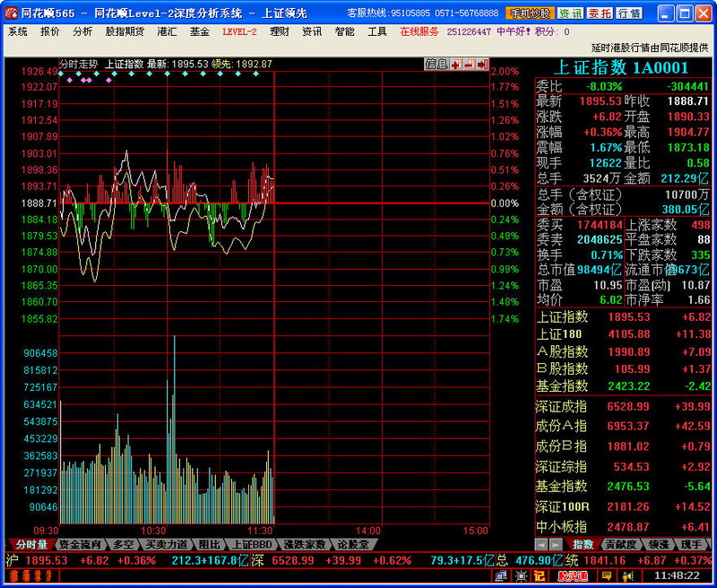Open the 记 notes icon in status bar
The width and height of the screenshot is (717, 588).
(x=539, y=576)
